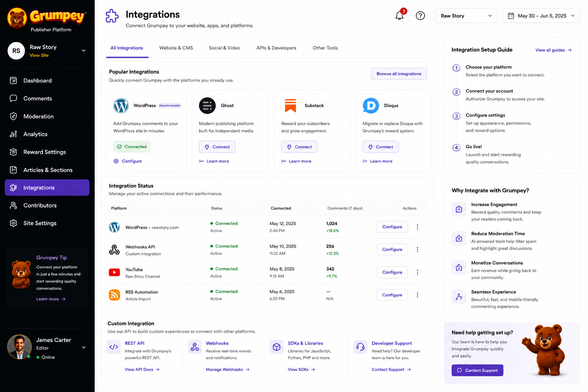Open more actions for Webhooks API row

417,250
